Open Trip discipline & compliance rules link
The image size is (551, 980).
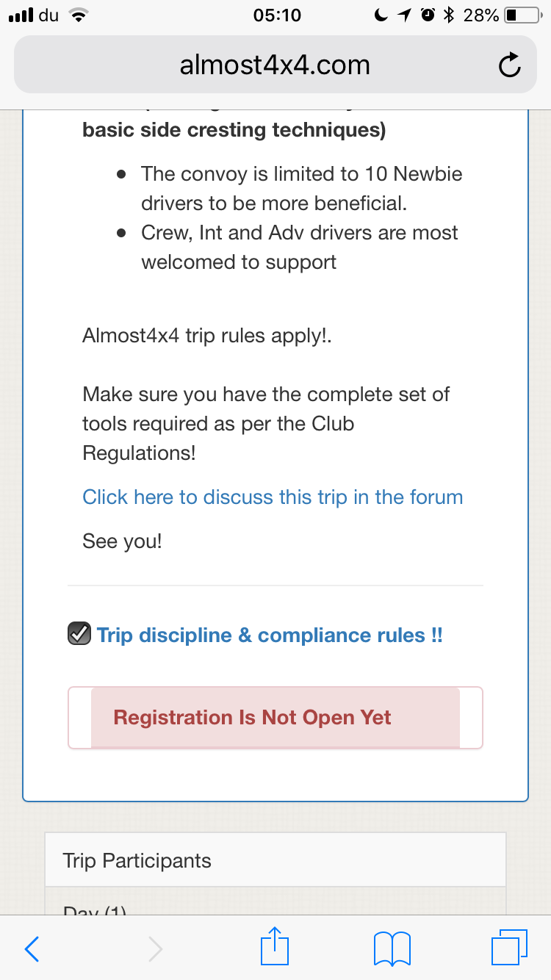(270, 635)
